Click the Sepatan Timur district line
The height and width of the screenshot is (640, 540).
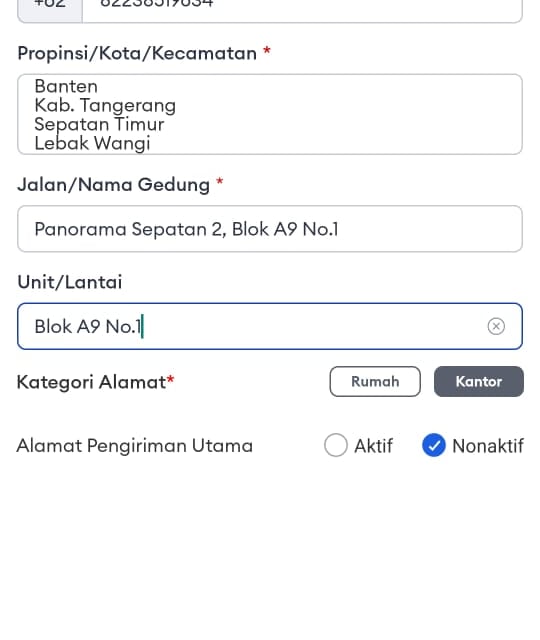[x=99, y=124]
